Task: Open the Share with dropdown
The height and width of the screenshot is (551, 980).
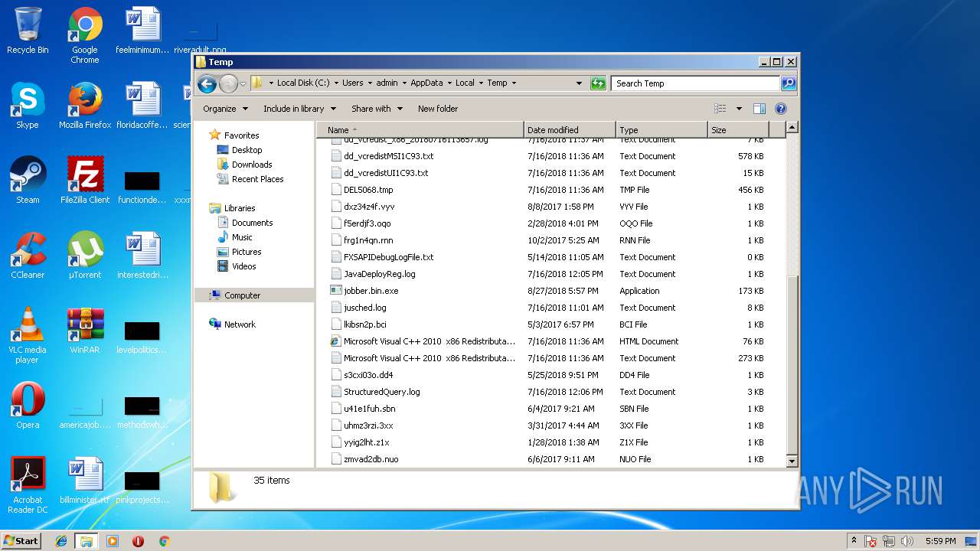Action: pos(377,109)
